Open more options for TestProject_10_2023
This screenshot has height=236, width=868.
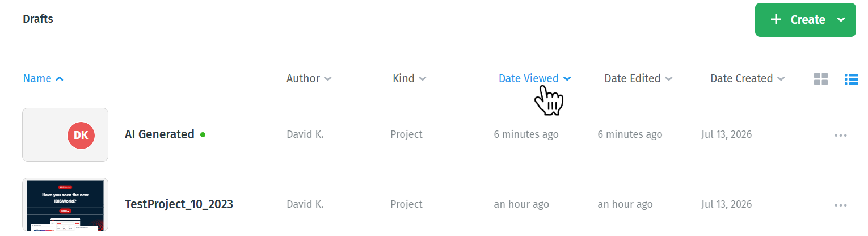pos(841,205)
